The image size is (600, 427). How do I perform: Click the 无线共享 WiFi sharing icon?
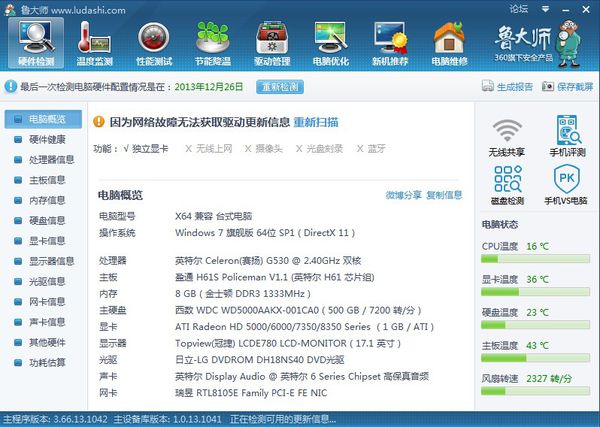508,138
